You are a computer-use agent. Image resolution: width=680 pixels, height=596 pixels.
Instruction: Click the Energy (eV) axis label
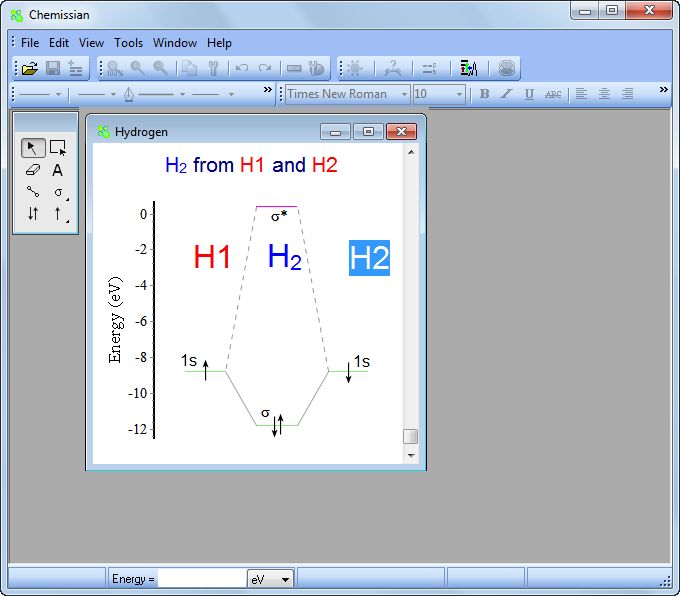coord(115,320)
